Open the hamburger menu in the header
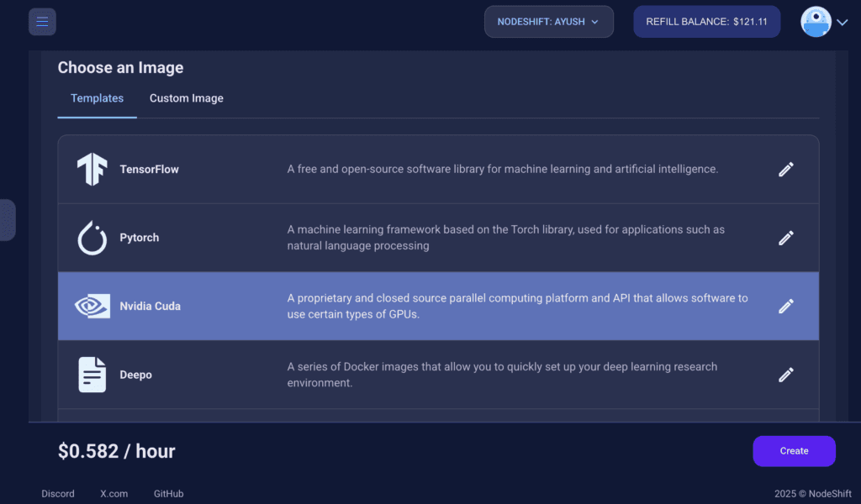The height and width of the screenshot is (504, 861). pyautogui.click(x=42, y=22)
